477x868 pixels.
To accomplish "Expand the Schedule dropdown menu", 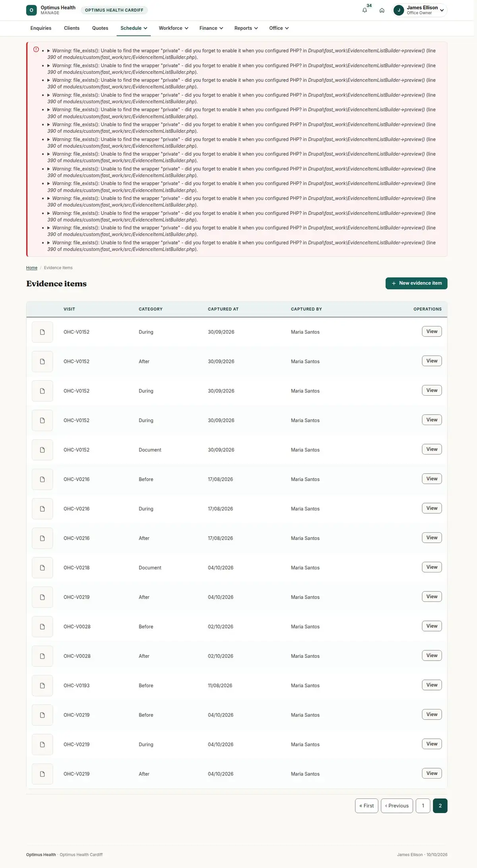I will click(x=134, y=28).
